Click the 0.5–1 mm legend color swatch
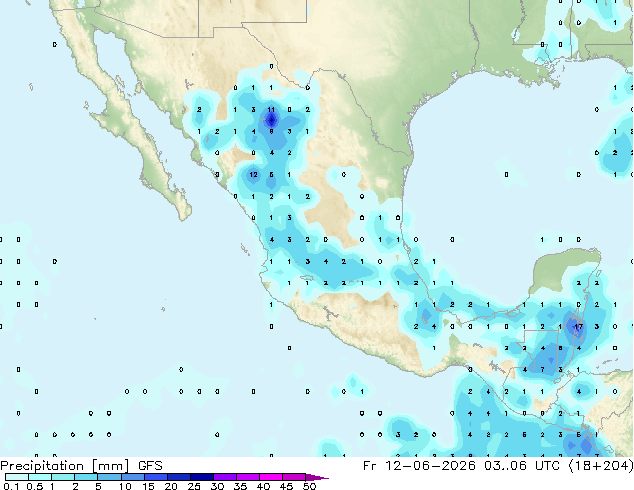 point(40,477)
